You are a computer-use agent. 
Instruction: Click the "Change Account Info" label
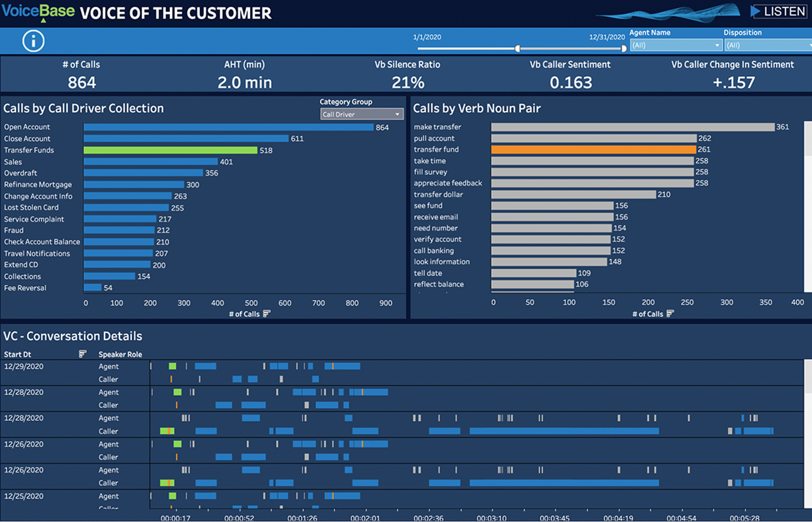coord(38,196)
